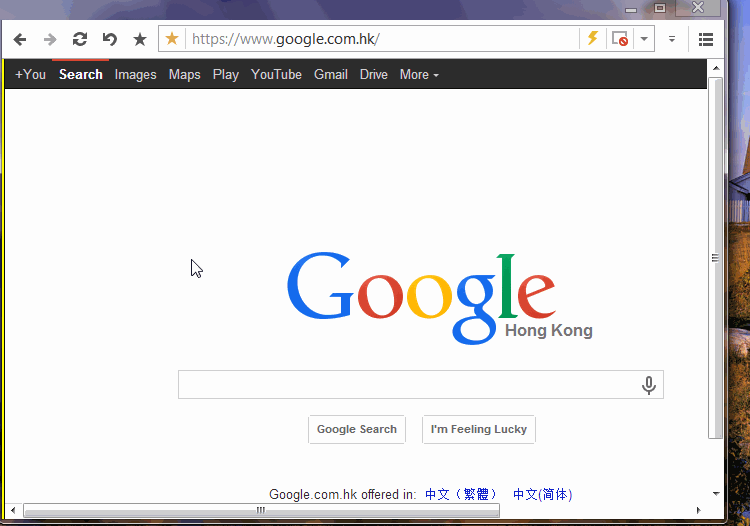Open +You in Google bar

(30, 74)
